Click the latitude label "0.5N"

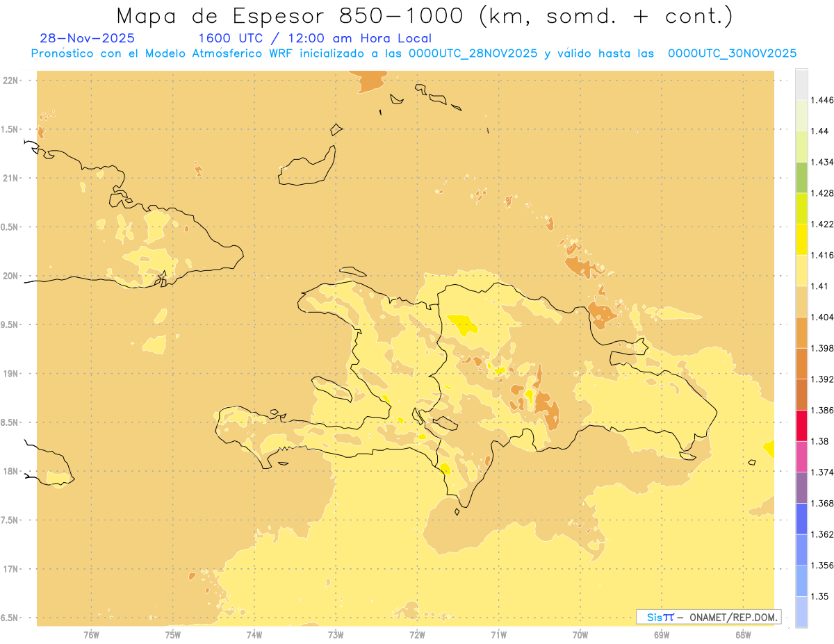pyautogui.click(x=9, y=227)
